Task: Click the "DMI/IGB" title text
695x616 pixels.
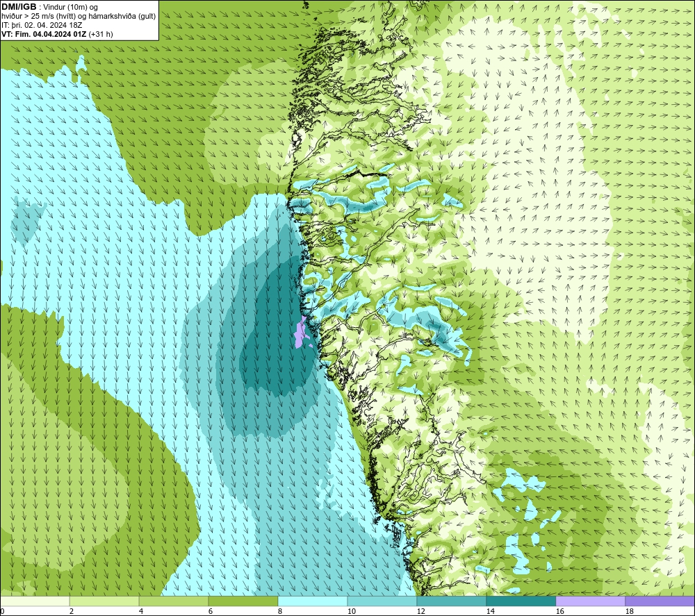Action: pyautogui.click(x=19, y=7)
